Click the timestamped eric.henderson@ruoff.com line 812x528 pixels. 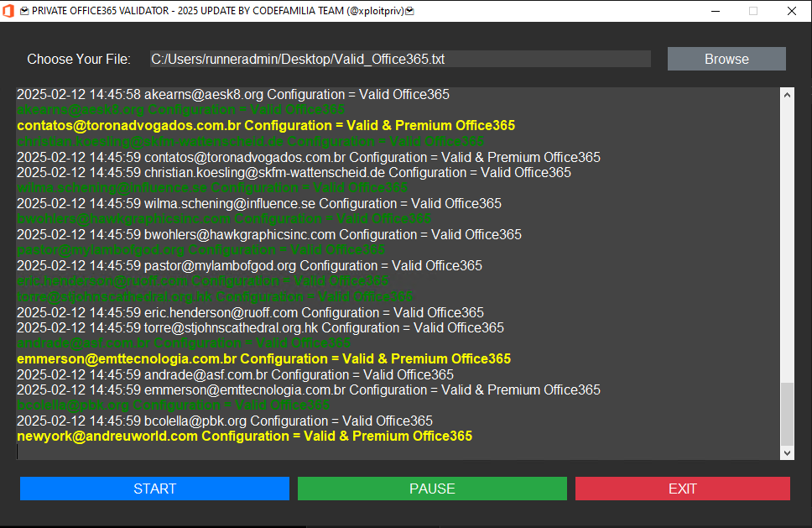click(251, 312)
